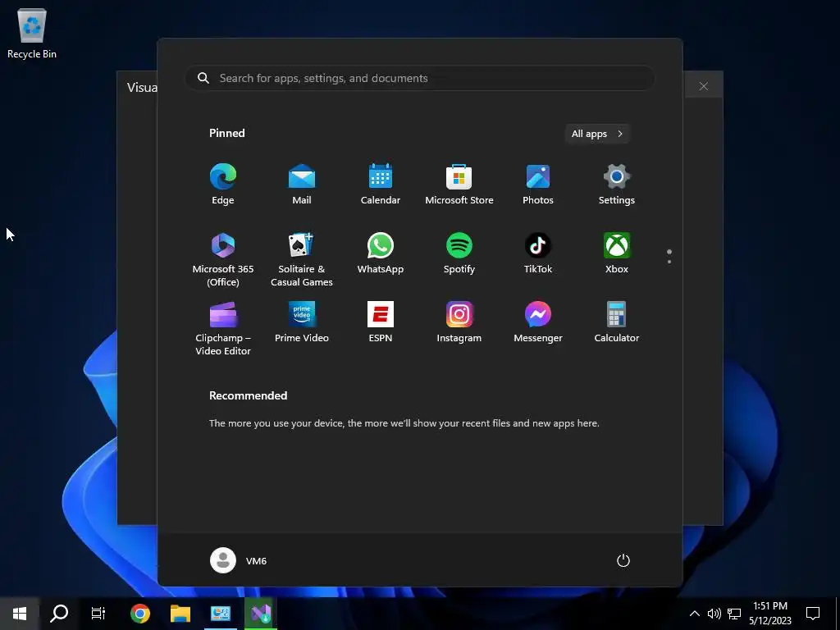Screen dimensions: 840x630
Task: Open the TikTok app
Action: tap(538, 253)
